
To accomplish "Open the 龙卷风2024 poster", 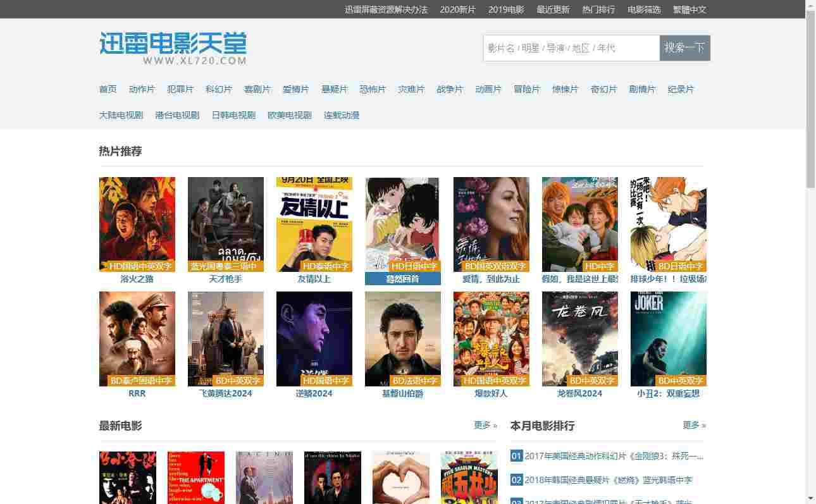I will point(580,339).
